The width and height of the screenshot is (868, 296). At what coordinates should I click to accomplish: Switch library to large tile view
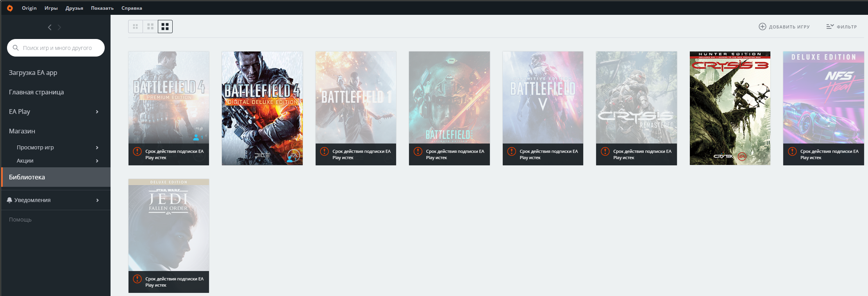click(165, 27)
